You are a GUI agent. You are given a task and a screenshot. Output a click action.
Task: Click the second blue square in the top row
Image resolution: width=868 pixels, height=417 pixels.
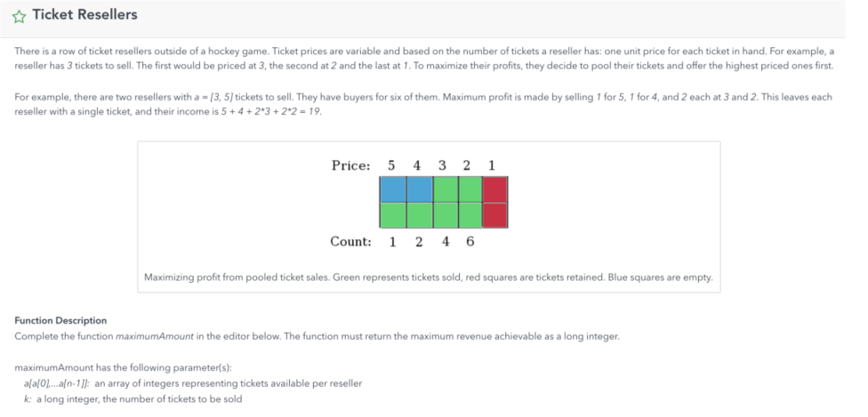420,189
